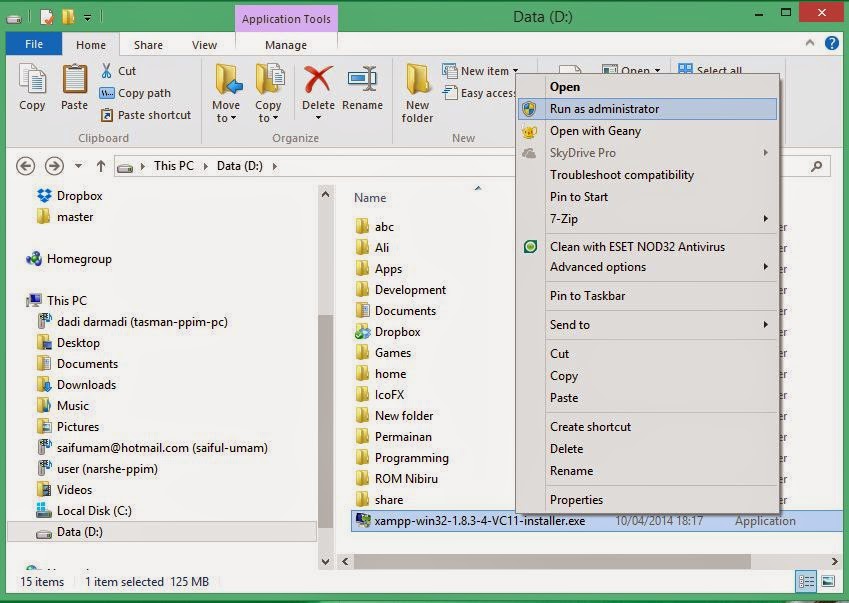The width and height of the screenshot is (849, 603).
Task: Select Run as administrator in context menu
Action: pyautogui.click(x=604, y=109)
